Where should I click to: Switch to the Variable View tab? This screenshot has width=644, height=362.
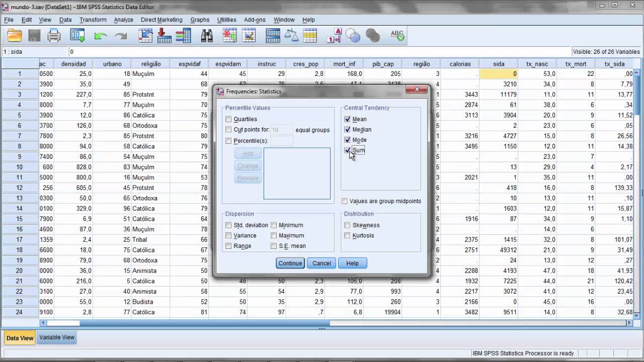[57, 337]
